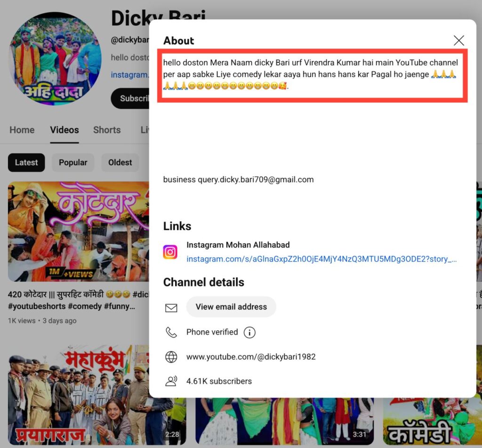Viewport: 482px width, 448px height.
Task: Open the info icon next to Phone verified
Action: click(x=249, y=333)
